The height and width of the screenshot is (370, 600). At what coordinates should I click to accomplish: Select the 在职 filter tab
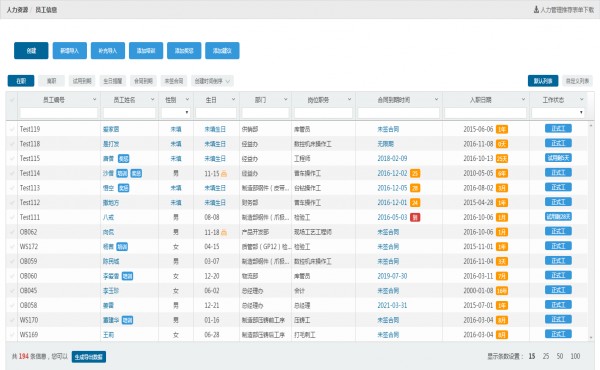21,81
